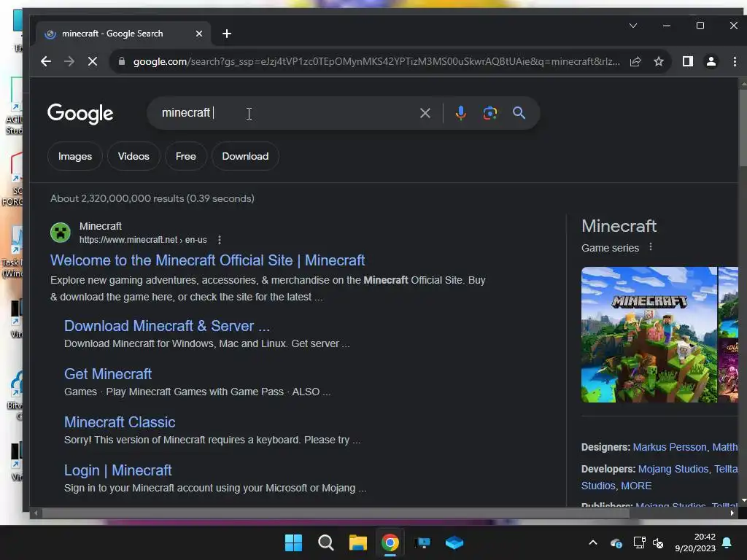747x560 pixels.
Task: Select the Images filter chip
Action: 75,156
